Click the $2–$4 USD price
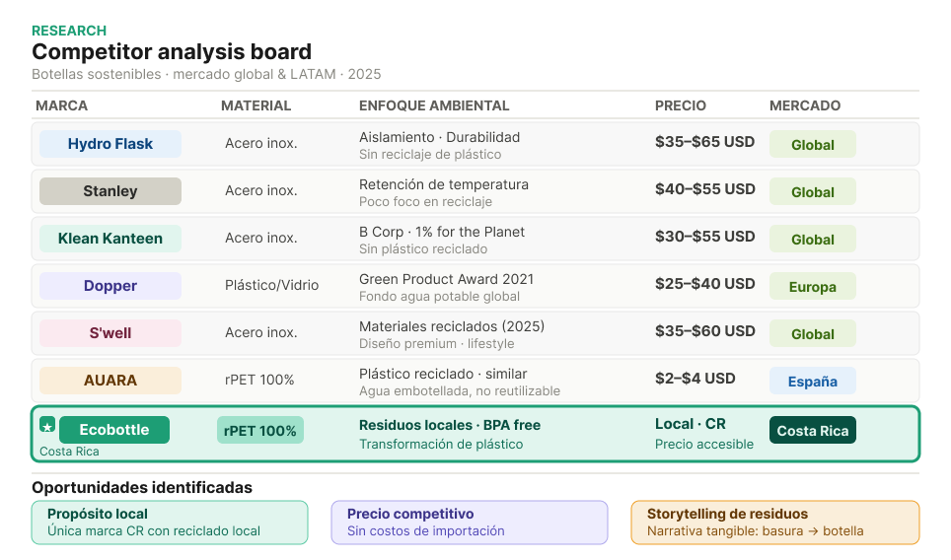 tap(695, 379)
